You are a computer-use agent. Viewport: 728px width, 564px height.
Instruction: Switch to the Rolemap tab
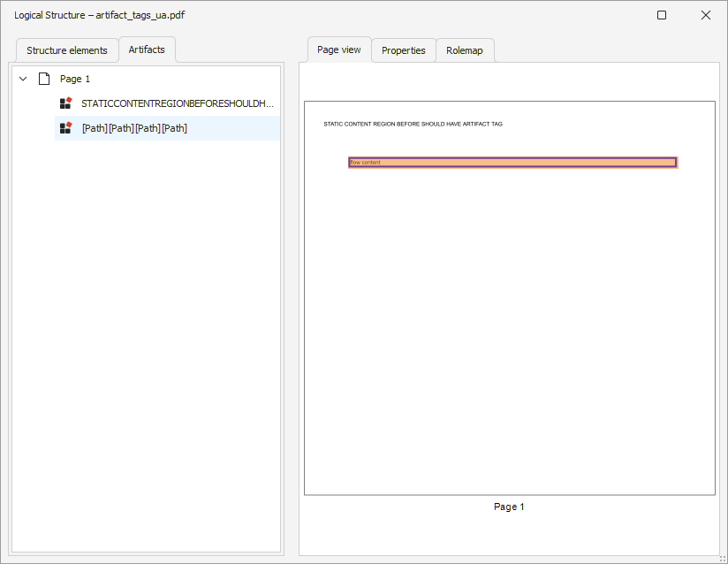pos(465,50)
